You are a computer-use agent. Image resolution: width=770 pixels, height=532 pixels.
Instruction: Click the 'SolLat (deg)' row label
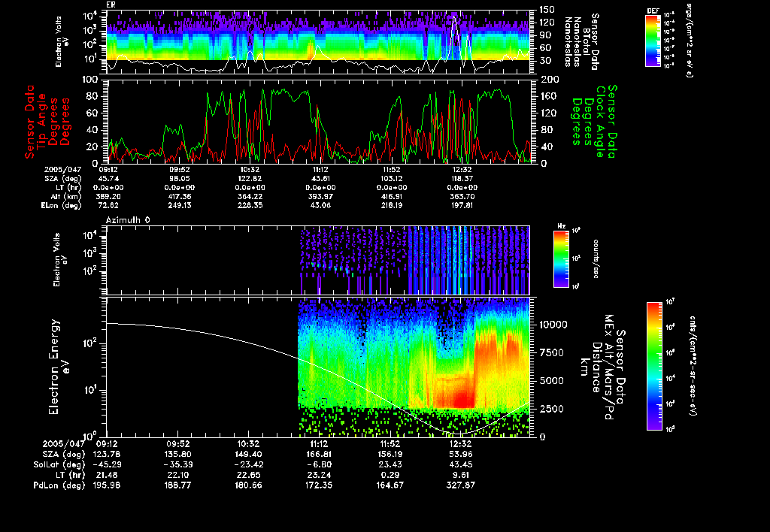pos(59,464)
